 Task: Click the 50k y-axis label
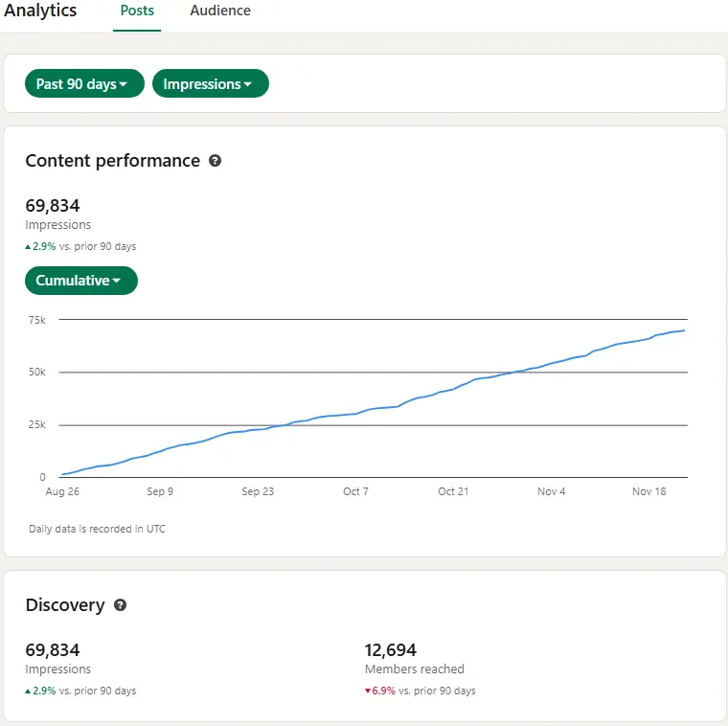pos(36,372)
